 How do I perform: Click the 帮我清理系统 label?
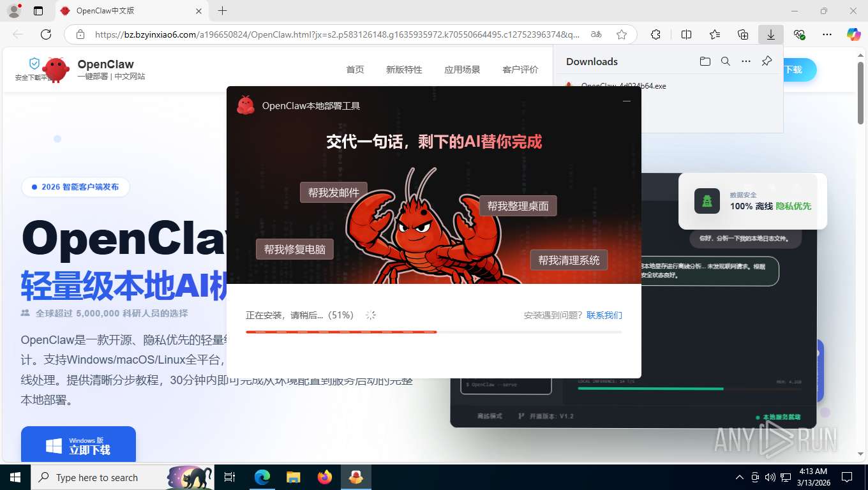coord(569,260)
